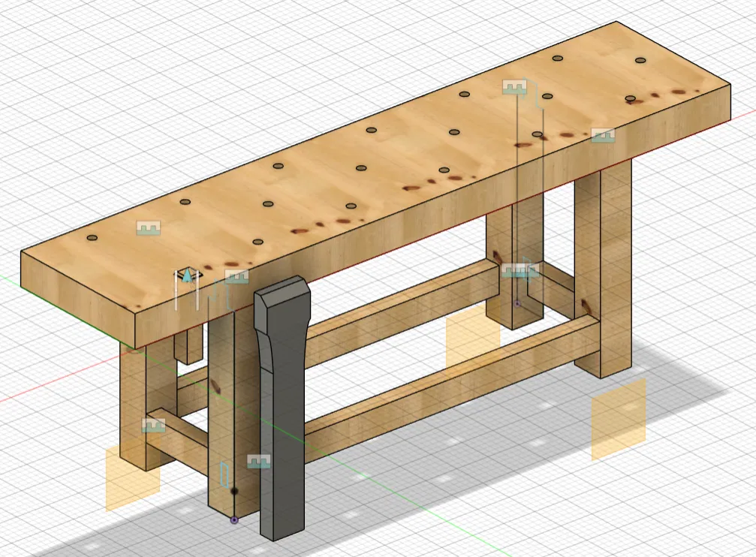
Task: Click the purple joint point on the rear leg
Action: click(x=517, y=304)
